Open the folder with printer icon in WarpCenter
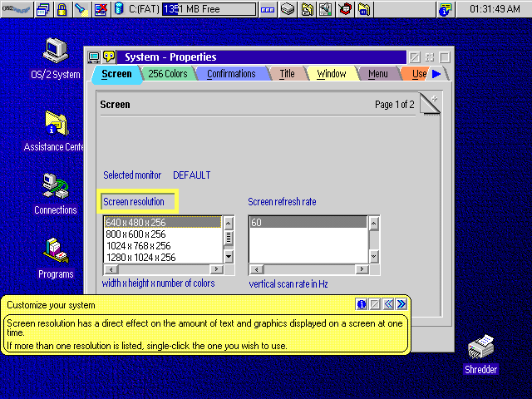 307,9
